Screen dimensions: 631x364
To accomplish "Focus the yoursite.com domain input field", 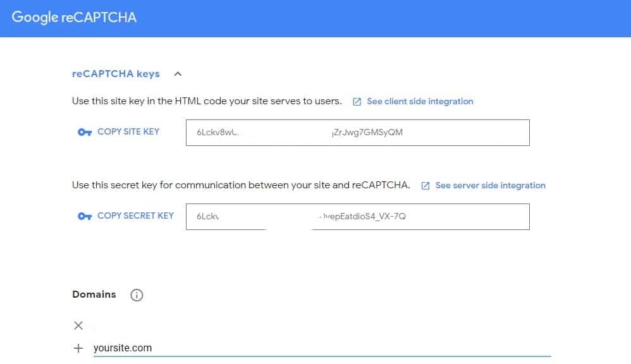I will pos(322,348).
